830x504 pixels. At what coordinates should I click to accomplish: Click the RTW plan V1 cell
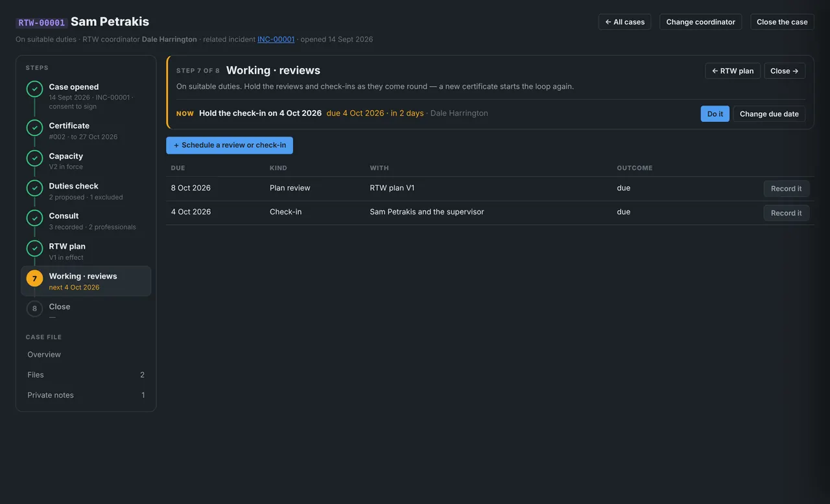392,188
